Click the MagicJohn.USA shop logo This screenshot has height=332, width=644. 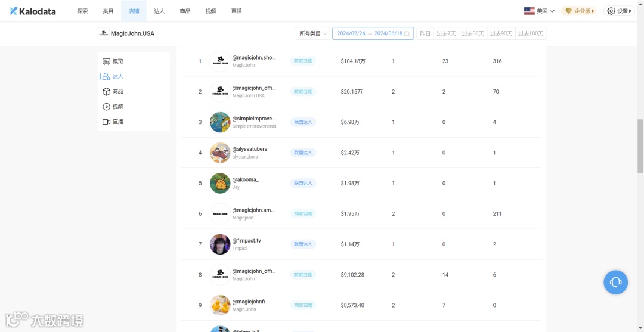[104, 33]
